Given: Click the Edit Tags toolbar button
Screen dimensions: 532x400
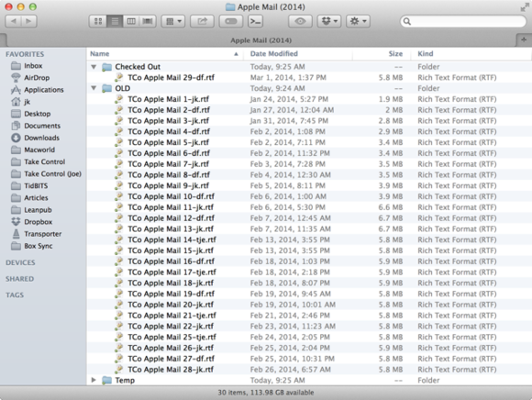Looking at the screenshot, I should 231,21.
